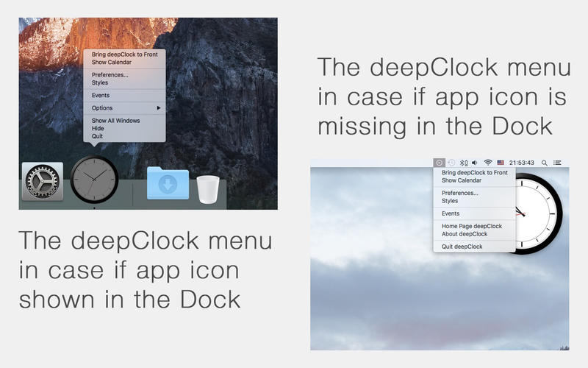Open Bluetooth status in menu bar

click(x=464, y=163)
